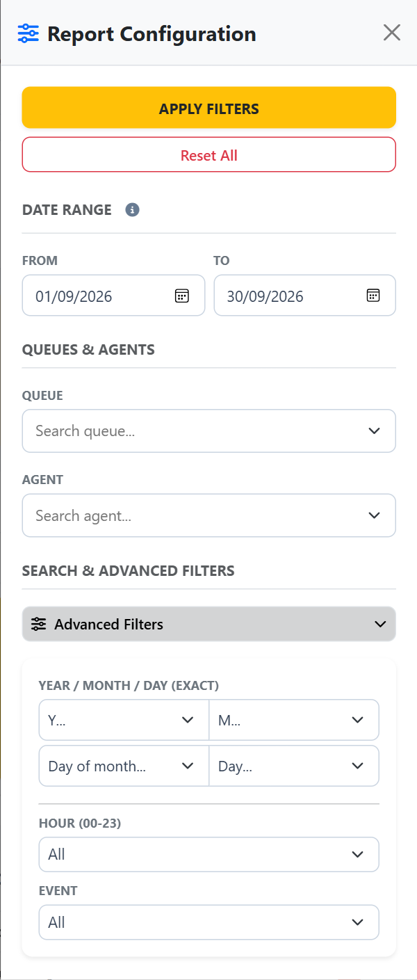Open the FROM date calendar picker icon
Viewport: 417px width, 980px height.
click(x=181, y=296)
